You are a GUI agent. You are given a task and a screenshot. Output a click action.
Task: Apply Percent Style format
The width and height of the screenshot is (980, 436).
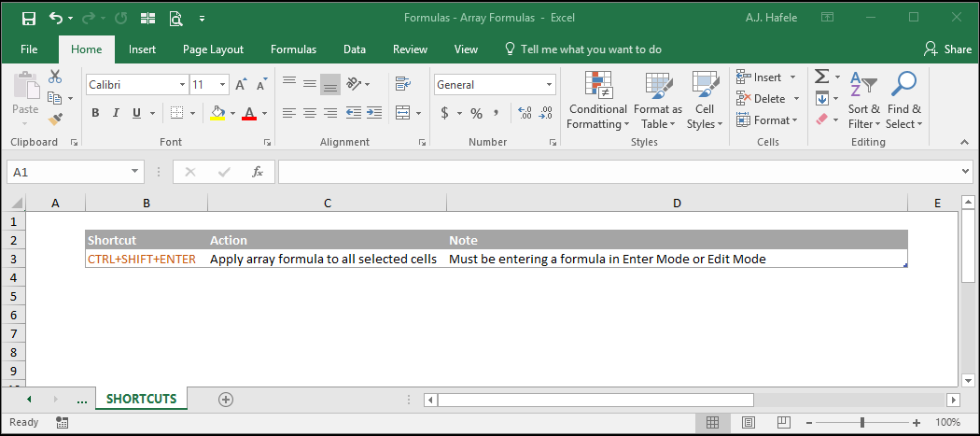(477, 113)
